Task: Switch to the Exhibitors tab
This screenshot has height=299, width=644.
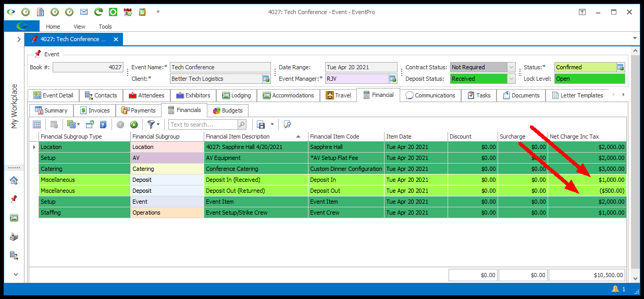Action: (x=193, y=95)
